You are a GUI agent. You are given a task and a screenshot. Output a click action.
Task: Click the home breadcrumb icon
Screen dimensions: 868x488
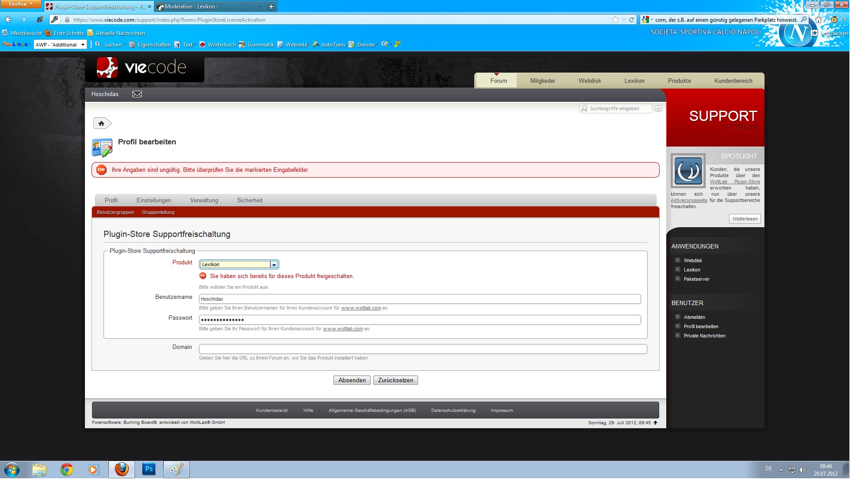pos(101,124)
